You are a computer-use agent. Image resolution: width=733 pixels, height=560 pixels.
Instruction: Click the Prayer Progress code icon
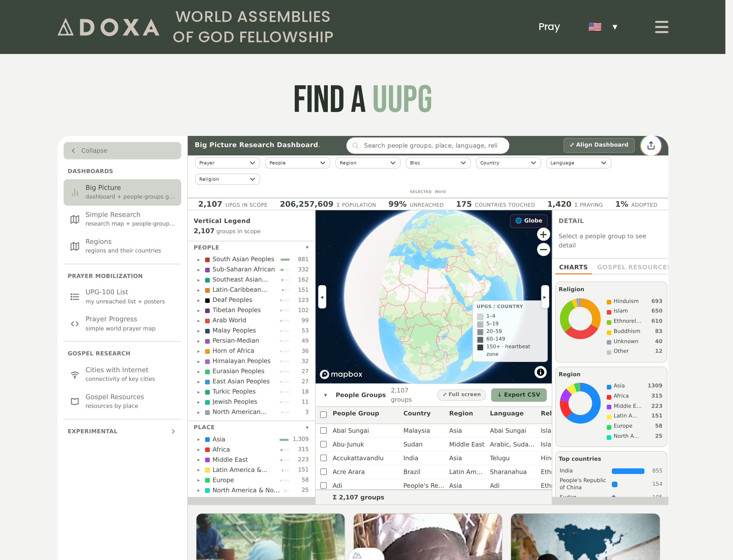(x=75, y=324)
